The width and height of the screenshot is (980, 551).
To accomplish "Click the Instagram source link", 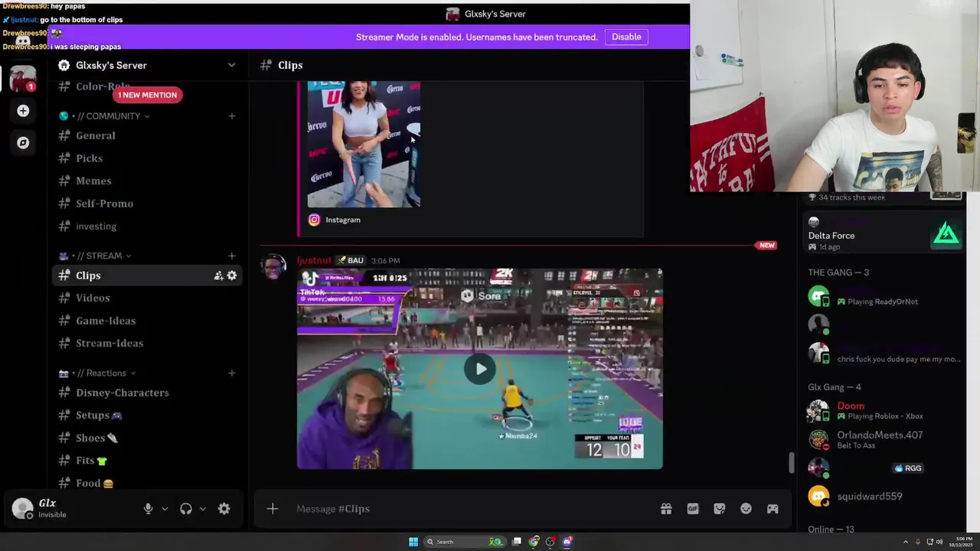I will point(343,220).
